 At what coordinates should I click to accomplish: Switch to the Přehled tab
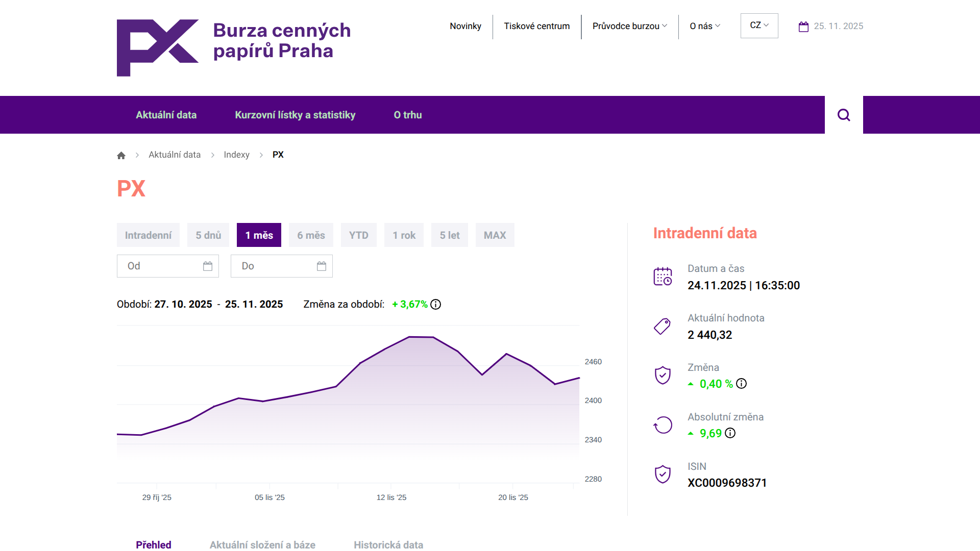[154, 544]
